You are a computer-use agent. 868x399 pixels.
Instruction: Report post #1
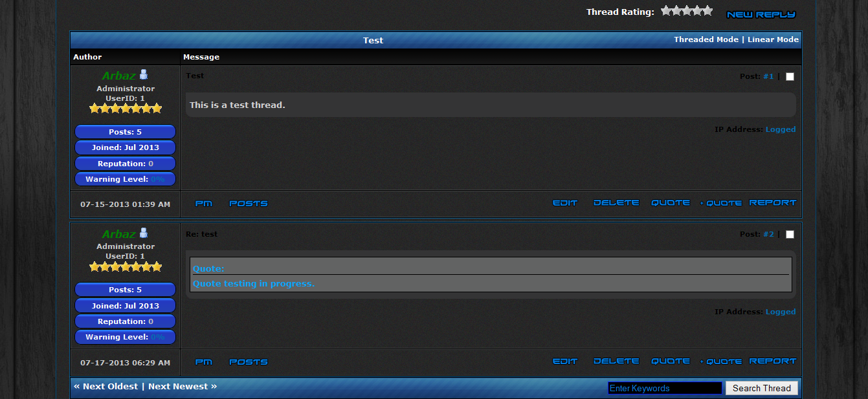tap(773, 203)
